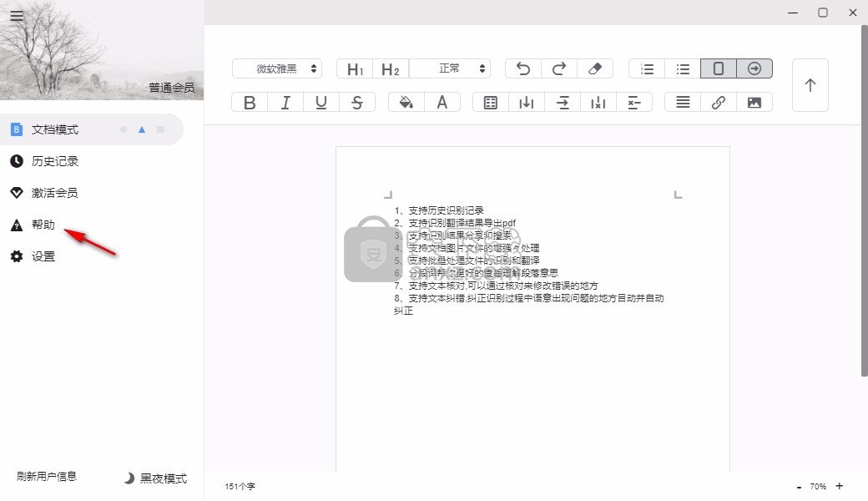The image size is (868, 501).
Task: Click the 70% zoom value
Action: click(818, 487)
